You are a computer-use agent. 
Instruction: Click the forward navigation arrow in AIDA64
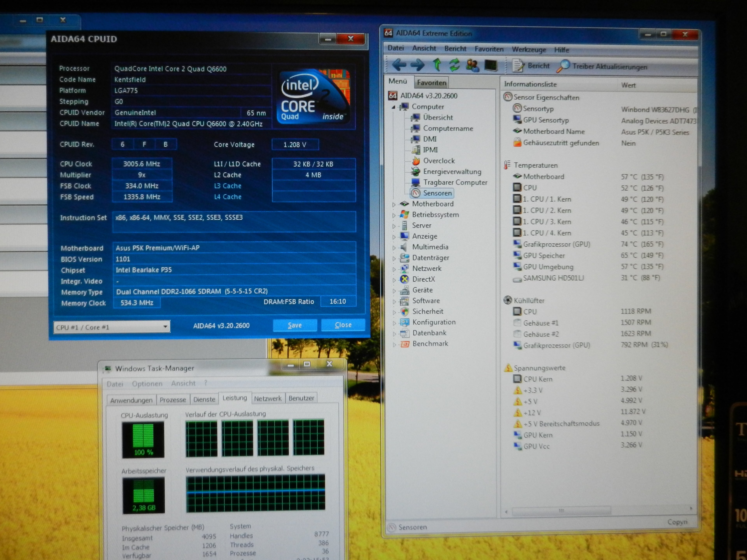point(418,65)
